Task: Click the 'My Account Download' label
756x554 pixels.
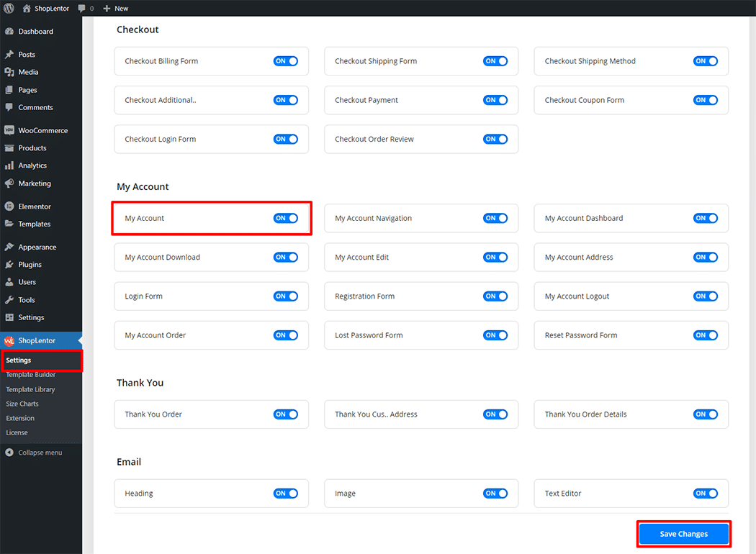Action: click(163, 258)
